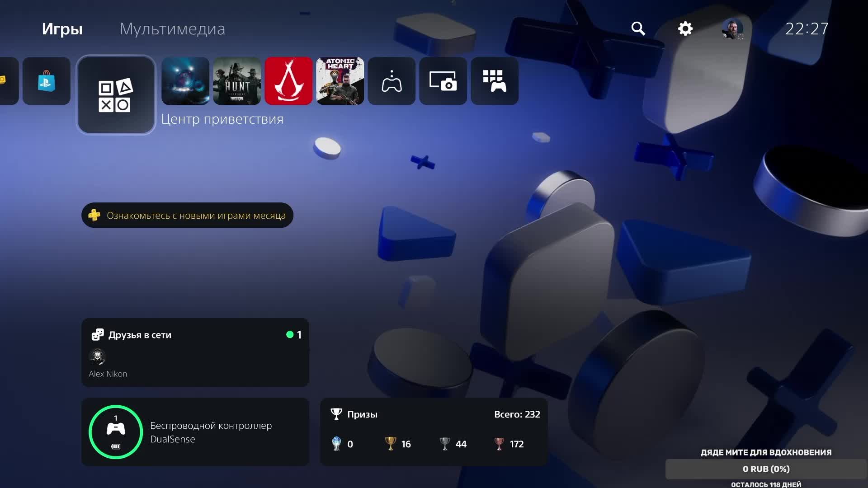Image resolution: width=868 pixels, height=488 pixels.
Task: Click the 0 RUB donation progress bar
Action: click(766, 469)
